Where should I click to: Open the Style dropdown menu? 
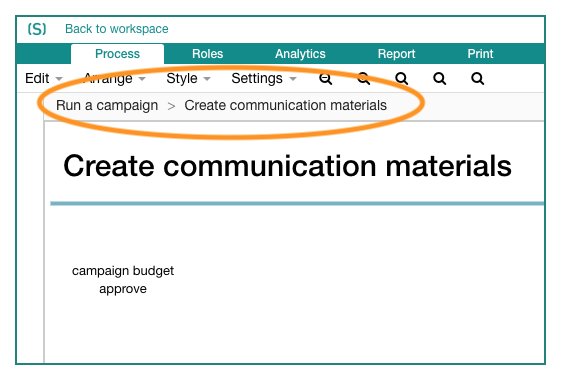click(x=188, y=78)
